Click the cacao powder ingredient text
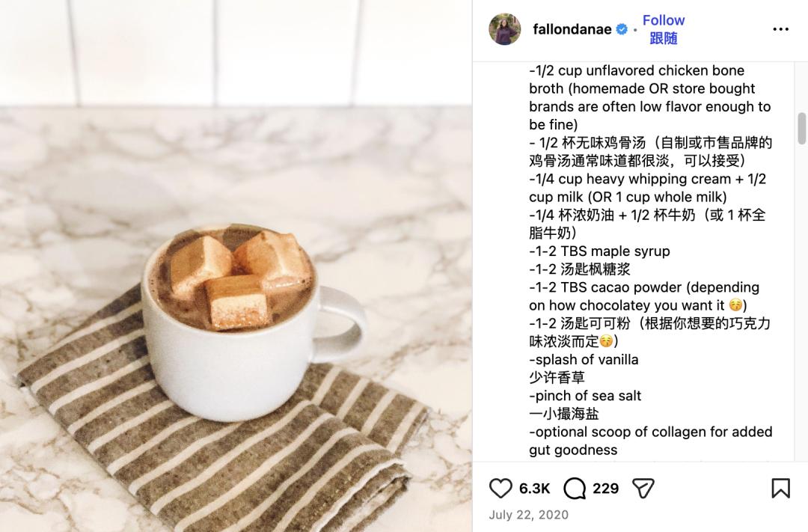This screenshot has width=808, height=532. (644, 296)
